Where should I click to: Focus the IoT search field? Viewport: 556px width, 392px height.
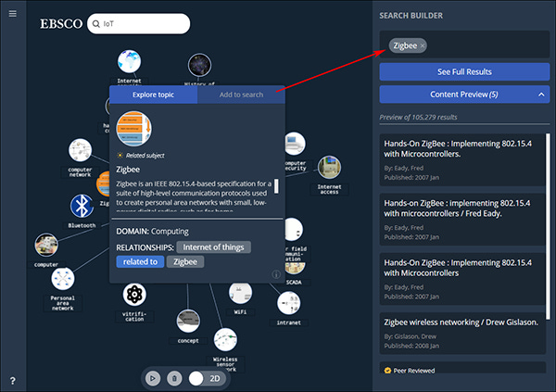point(138,24)
